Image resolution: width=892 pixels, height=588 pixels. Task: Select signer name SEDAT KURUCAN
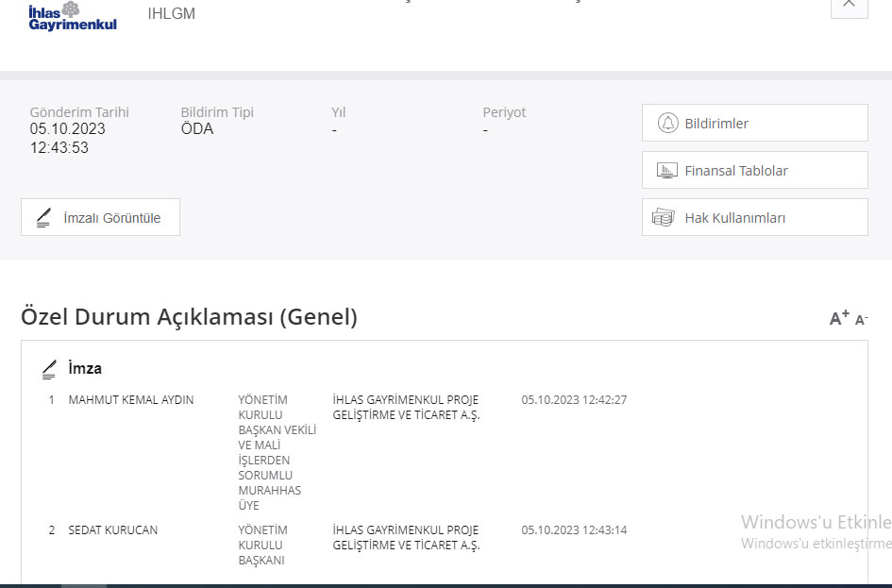pos(112,530)
